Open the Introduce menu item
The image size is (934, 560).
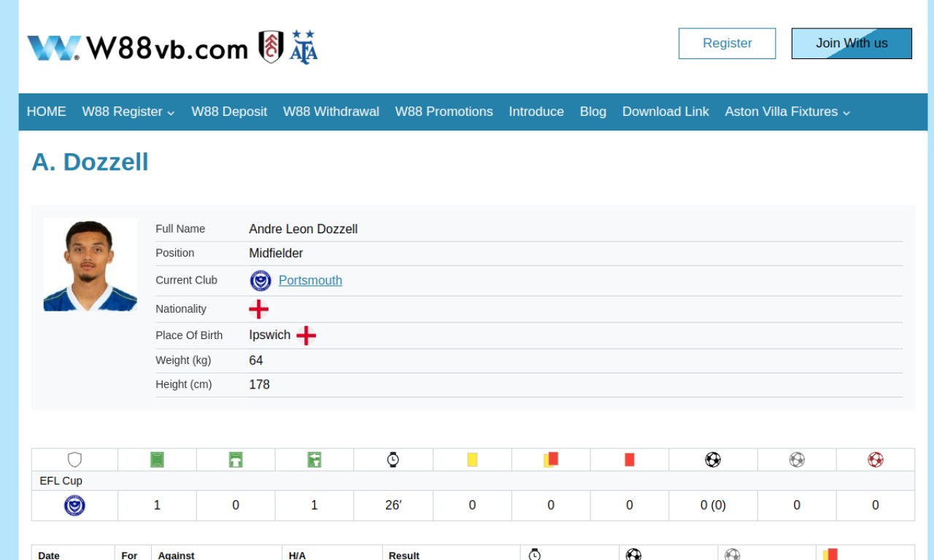(x=536, y=112)
